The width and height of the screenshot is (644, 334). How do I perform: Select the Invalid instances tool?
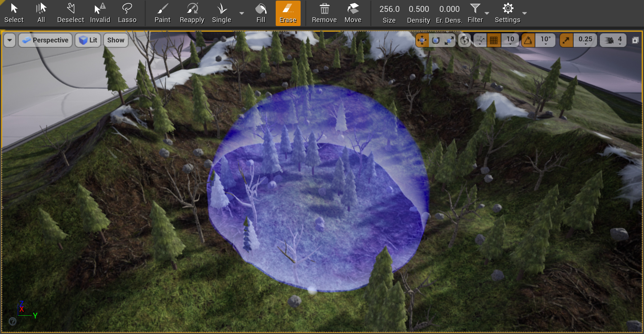100,13
